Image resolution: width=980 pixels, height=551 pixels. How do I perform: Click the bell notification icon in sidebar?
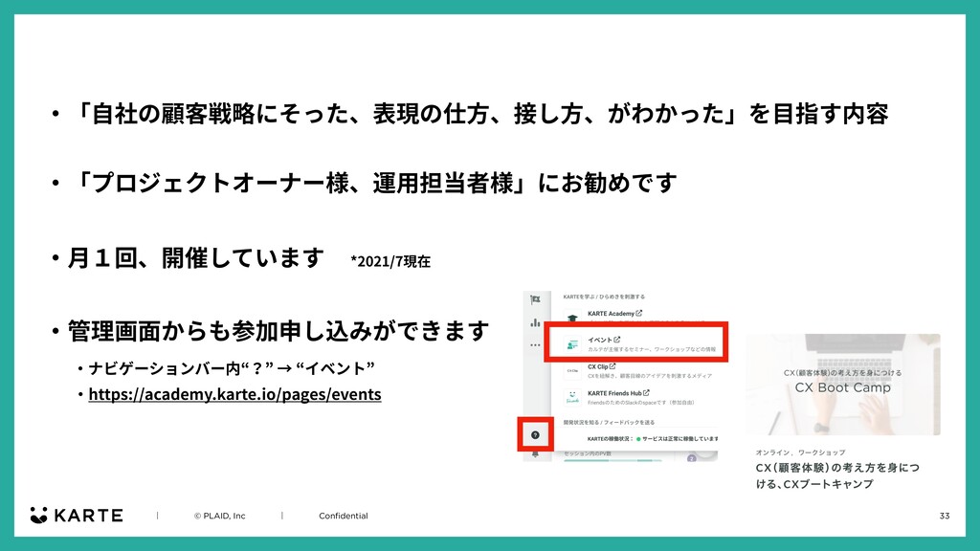pyautogui.click(x=535, y=454)
